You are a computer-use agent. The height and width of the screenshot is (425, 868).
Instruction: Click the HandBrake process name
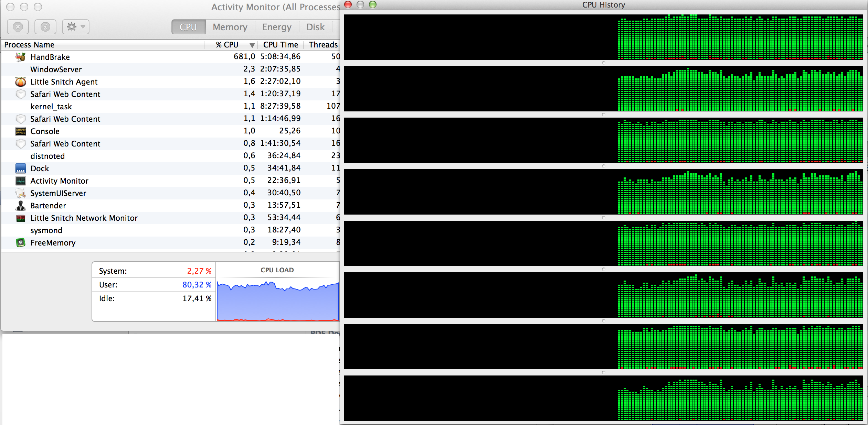50,57
